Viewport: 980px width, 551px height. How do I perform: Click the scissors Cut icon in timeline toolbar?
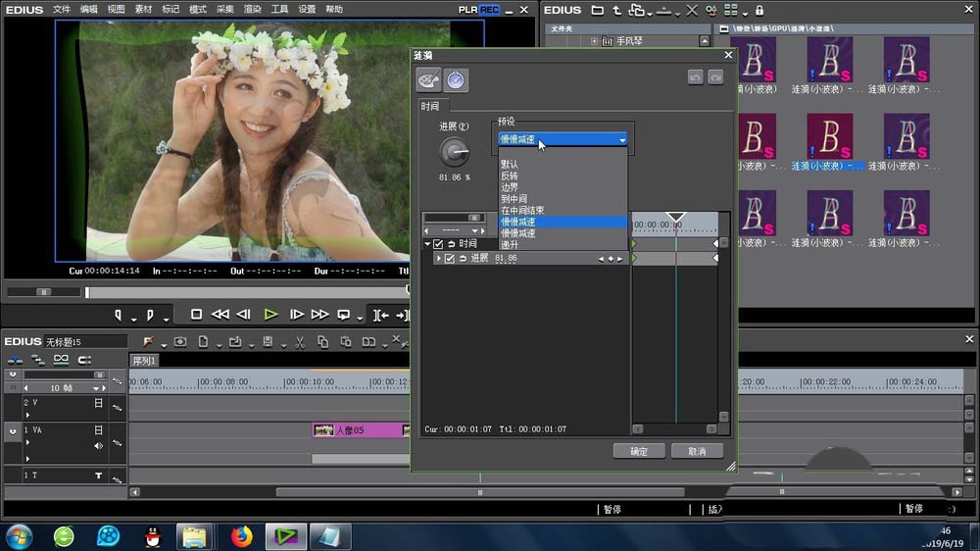pos(298,342)
